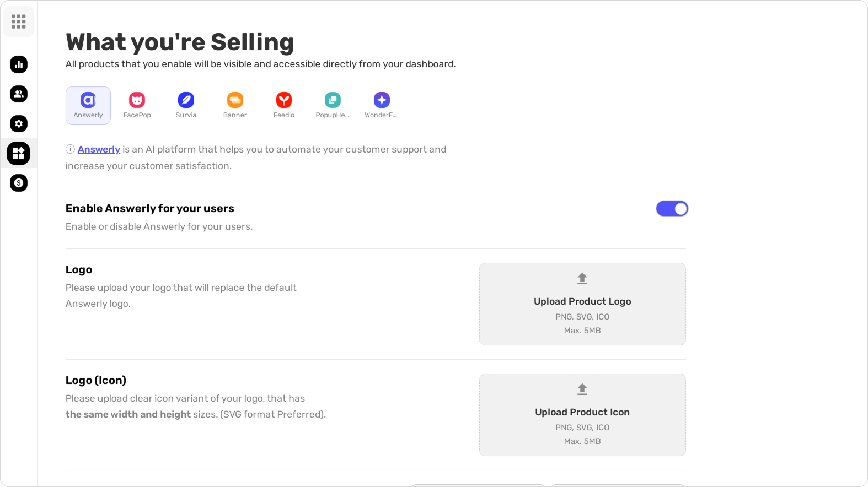The height and width of the screenshot is (487, 868).
Task: Select the FacePop product tab
Action: click(137, 105)
